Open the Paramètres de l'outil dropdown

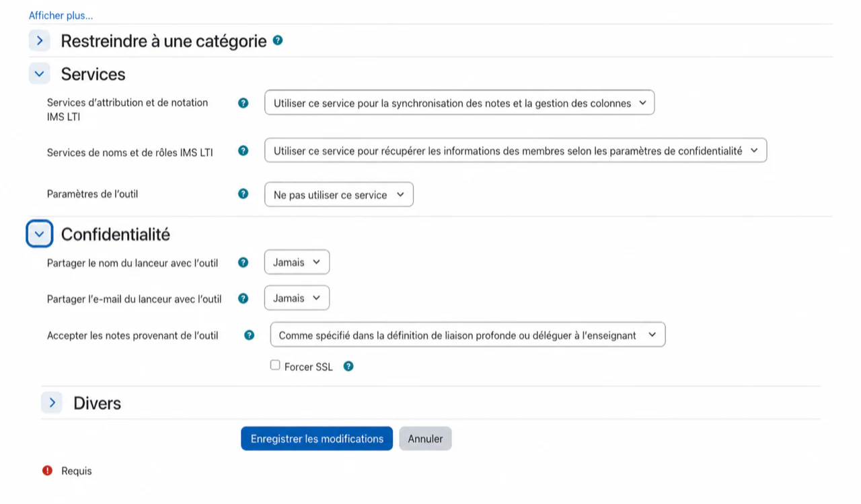339,194
